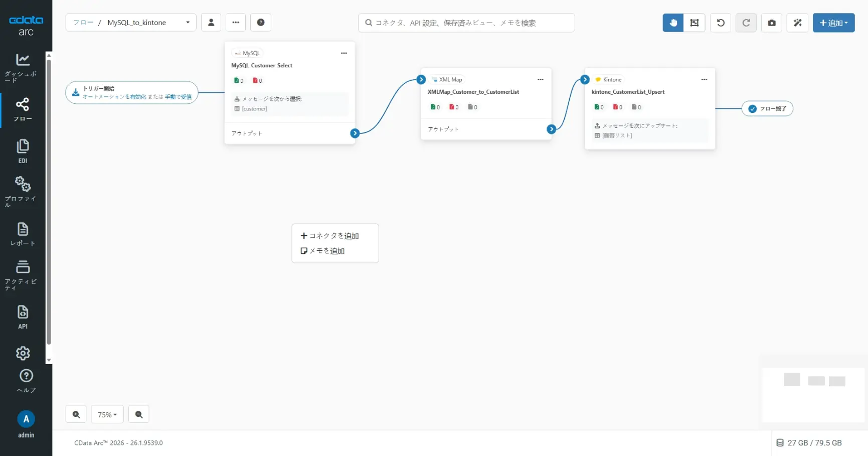
Task: Open the Activity page
Action: [x=23, y=274]
